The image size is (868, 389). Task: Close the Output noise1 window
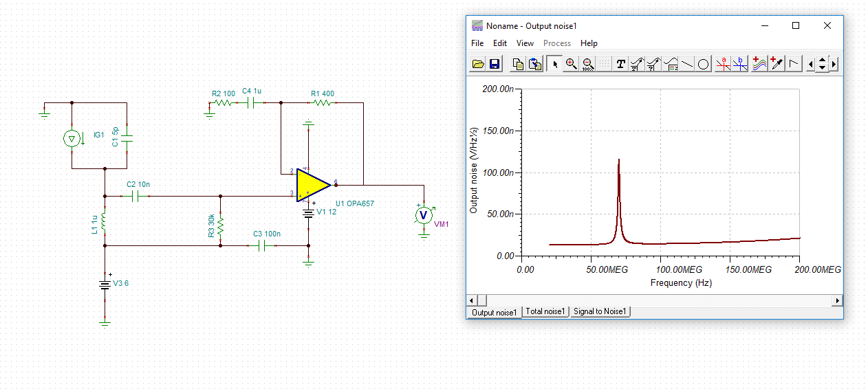pos(827,25)
